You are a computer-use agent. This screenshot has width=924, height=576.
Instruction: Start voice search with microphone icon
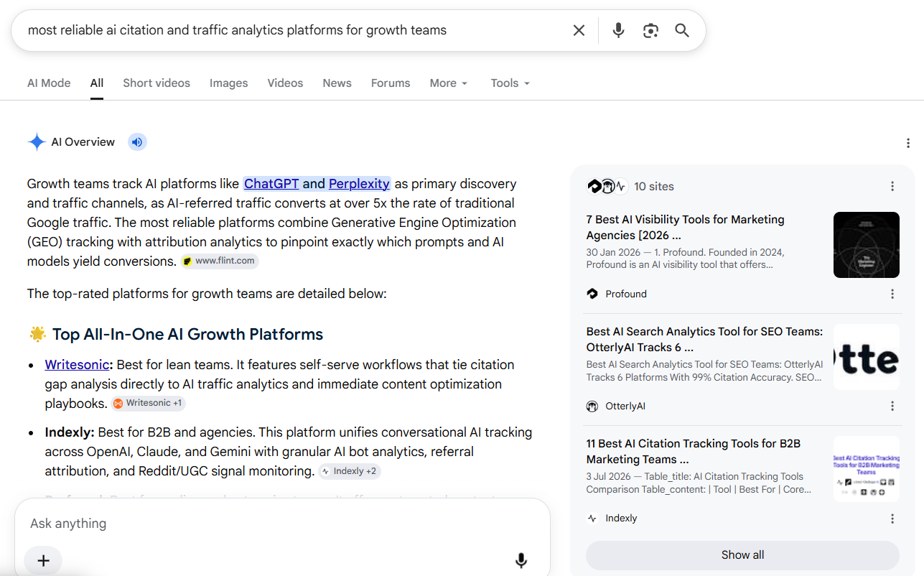pyautogui.click(x=618, y=30)
